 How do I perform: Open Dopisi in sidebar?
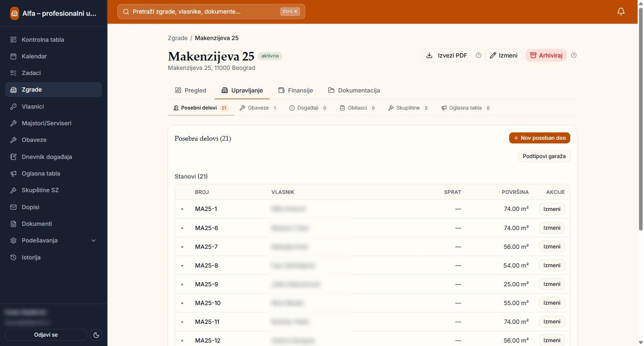coord(53,207)
